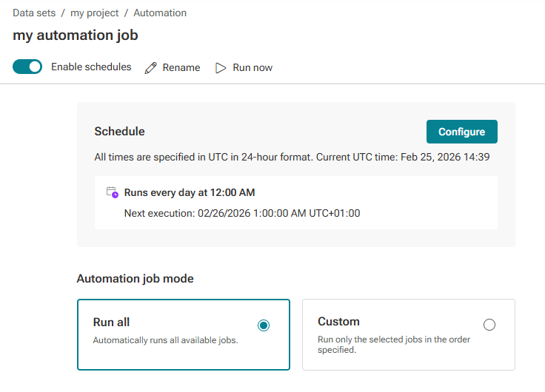
Task: Click the schedule calendar clock icon
Action: (113, 192)
